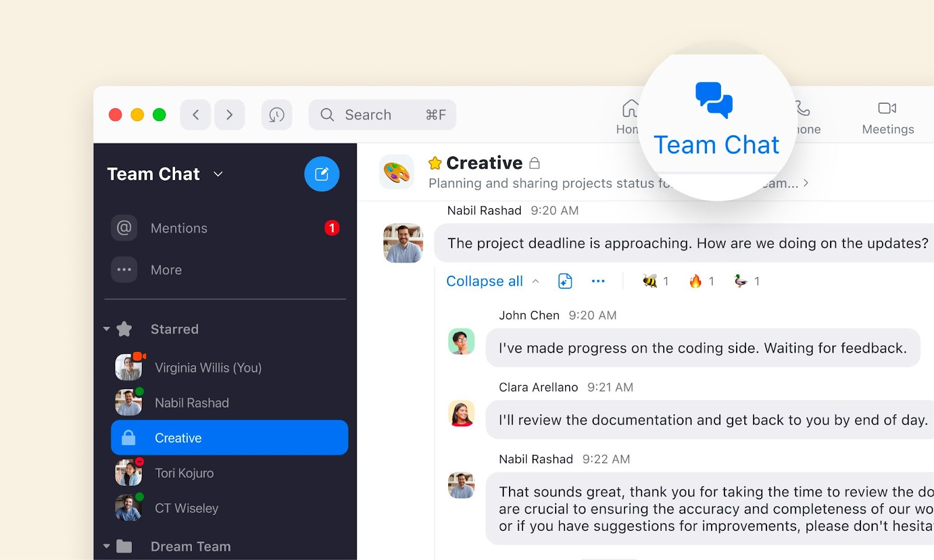Open the Phone tab
934x560 pixels.
pyautogui.click(x=807, y=117)
